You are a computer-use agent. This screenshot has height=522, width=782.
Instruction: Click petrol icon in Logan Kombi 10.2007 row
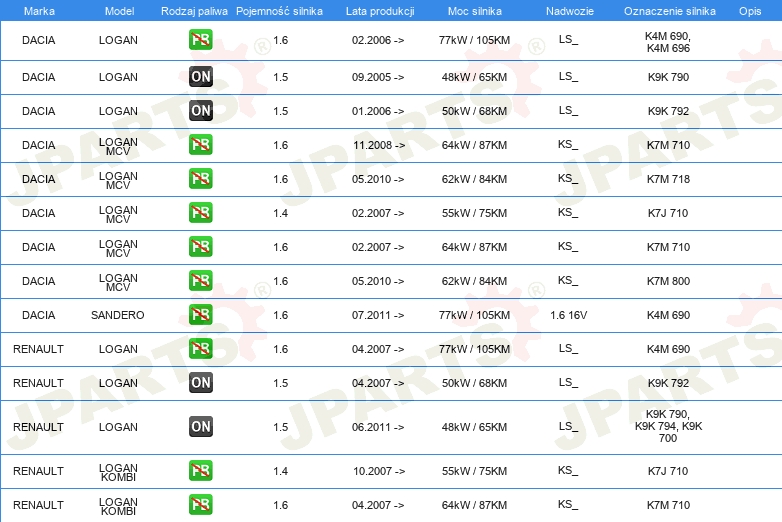[x=200, y=471]
